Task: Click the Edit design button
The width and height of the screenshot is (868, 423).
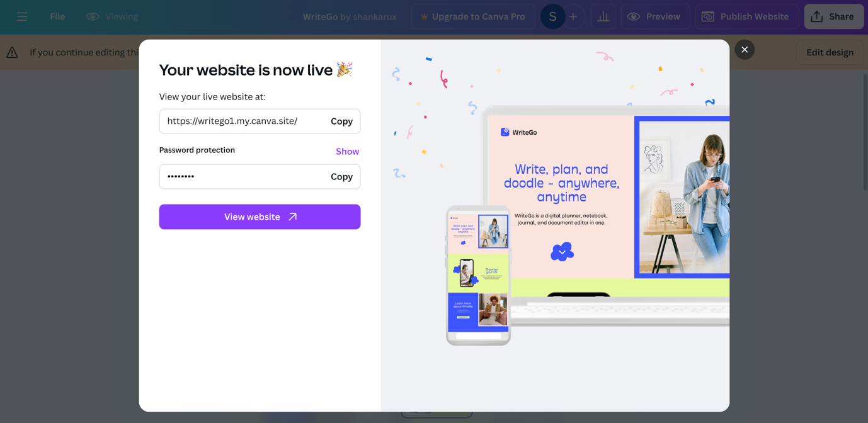Action: coord(830,52)
